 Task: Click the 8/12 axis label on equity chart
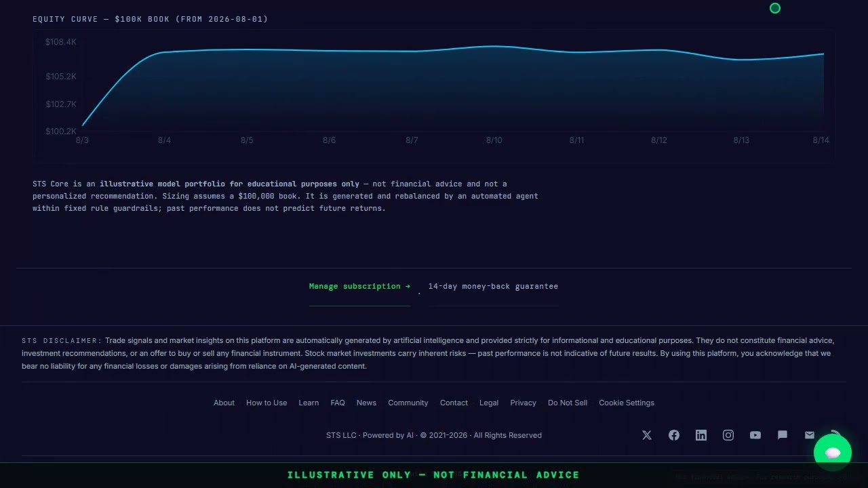pos(659,140)
